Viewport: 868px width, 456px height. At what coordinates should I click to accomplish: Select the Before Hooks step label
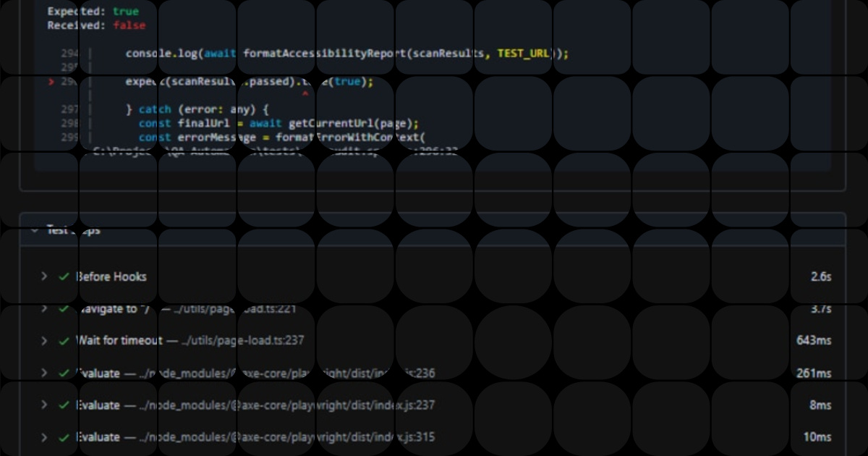coord(111,276)
